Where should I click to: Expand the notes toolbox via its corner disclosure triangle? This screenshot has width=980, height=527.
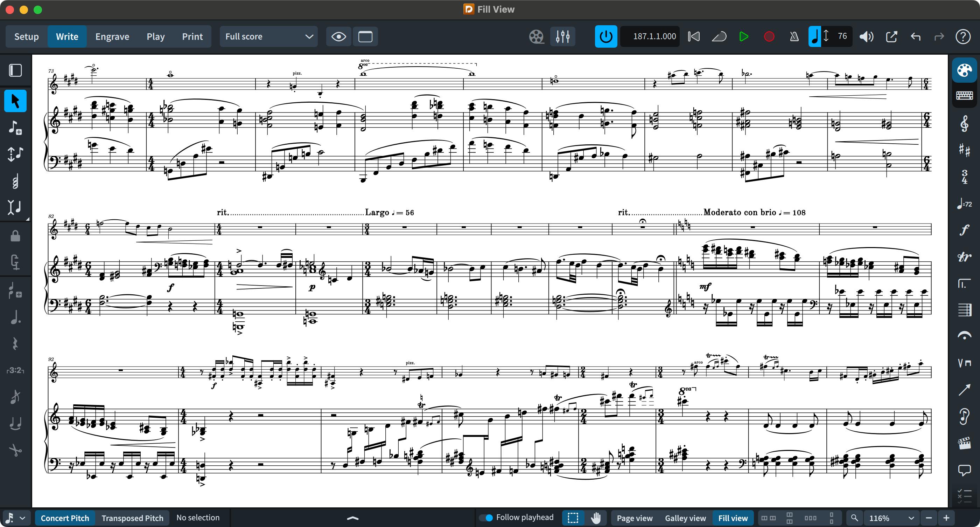[27, 219]
